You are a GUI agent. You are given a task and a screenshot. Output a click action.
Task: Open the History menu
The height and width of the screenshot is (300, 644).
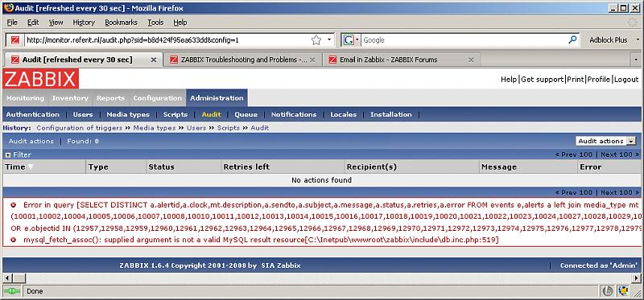pos(84,23)
